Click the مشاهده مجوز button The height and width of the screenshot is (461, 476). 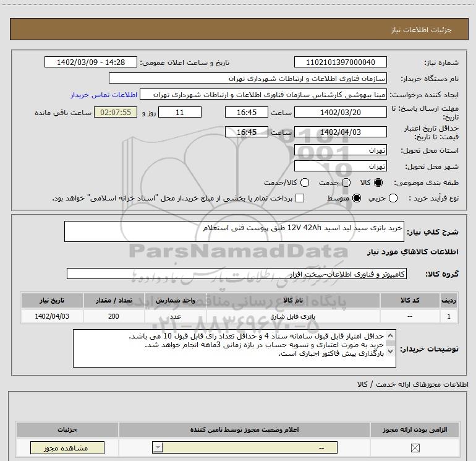click(67, 447)
